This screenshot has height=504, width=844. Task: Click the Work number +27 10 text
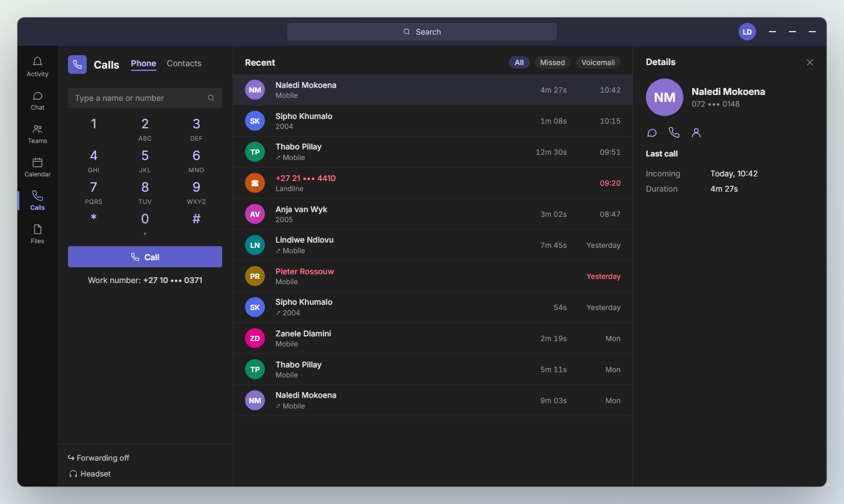[x=145, y=280]
